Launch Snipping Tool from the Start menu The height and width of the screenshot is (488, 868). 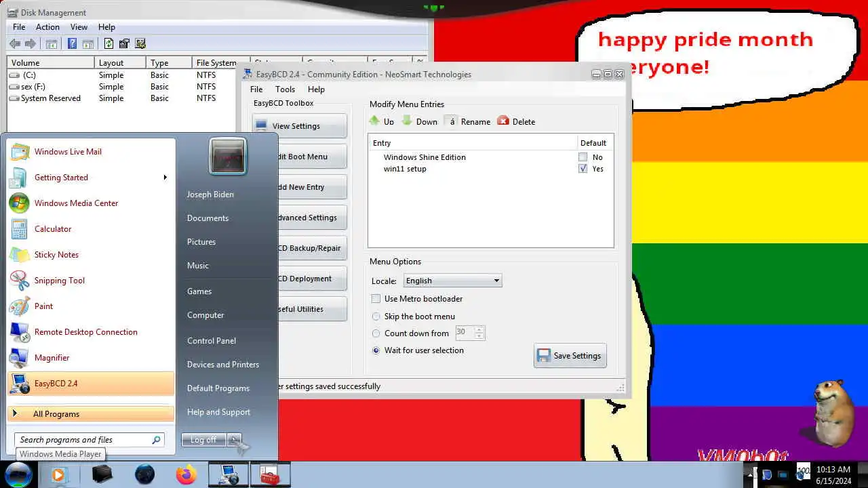91,281
